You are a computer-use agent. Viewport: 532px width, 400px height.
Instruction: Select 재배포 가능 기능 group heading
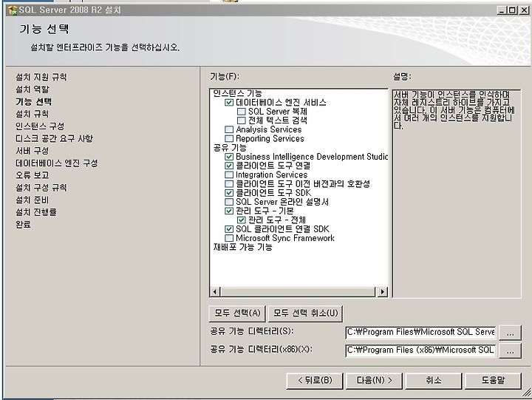click(242, 247)
